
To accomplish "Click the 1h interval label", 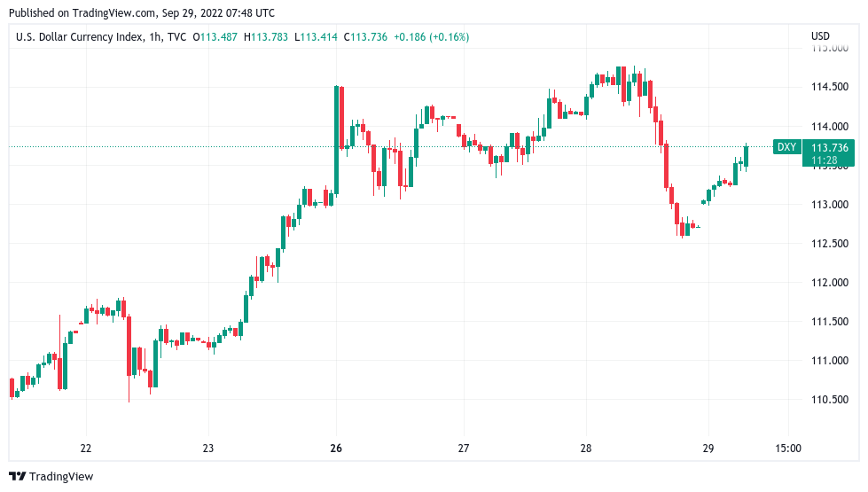I will (x=156, y=36).
